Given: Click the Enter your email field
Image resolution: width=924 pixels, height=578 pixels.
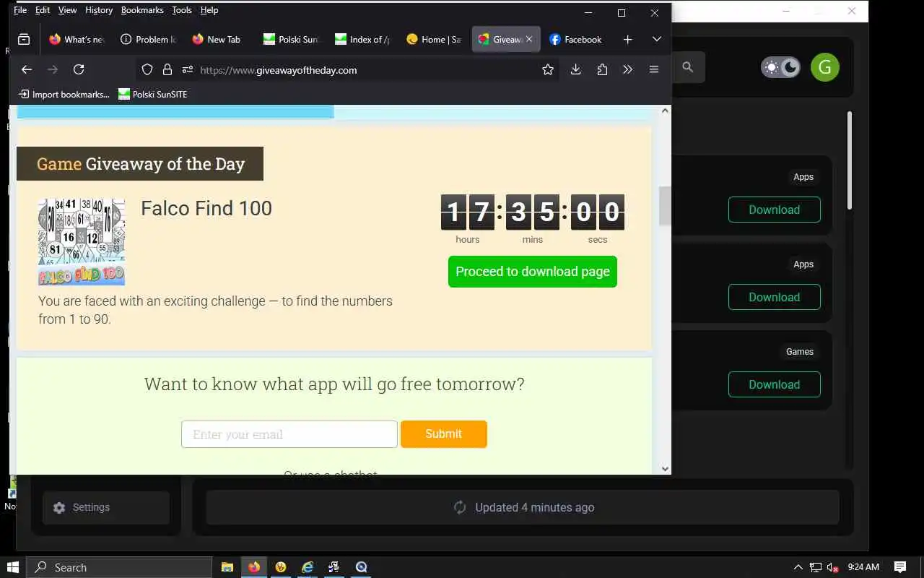Looking at the screenshot, I should [x=289, y=434].
